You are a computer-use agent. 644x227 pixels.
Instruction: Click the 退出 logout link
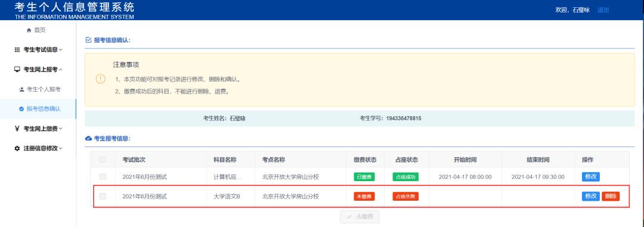click(603, 10)
